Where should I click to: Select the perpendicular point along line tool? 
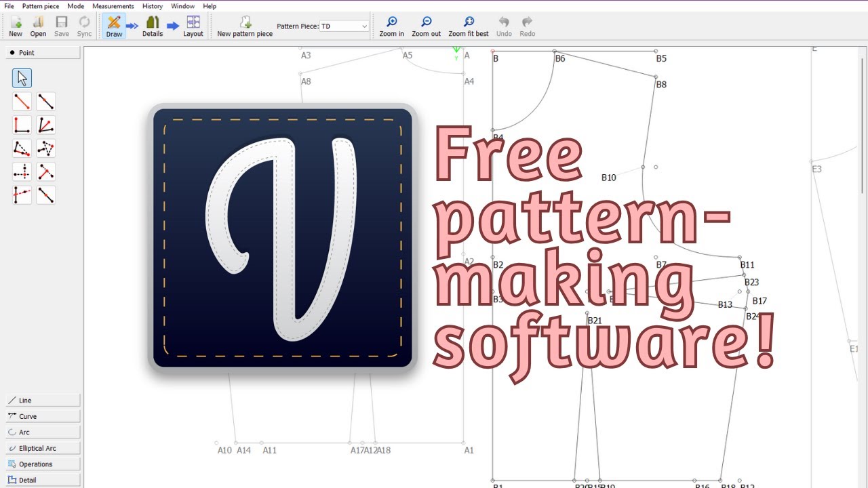click(x=45, y=171)
